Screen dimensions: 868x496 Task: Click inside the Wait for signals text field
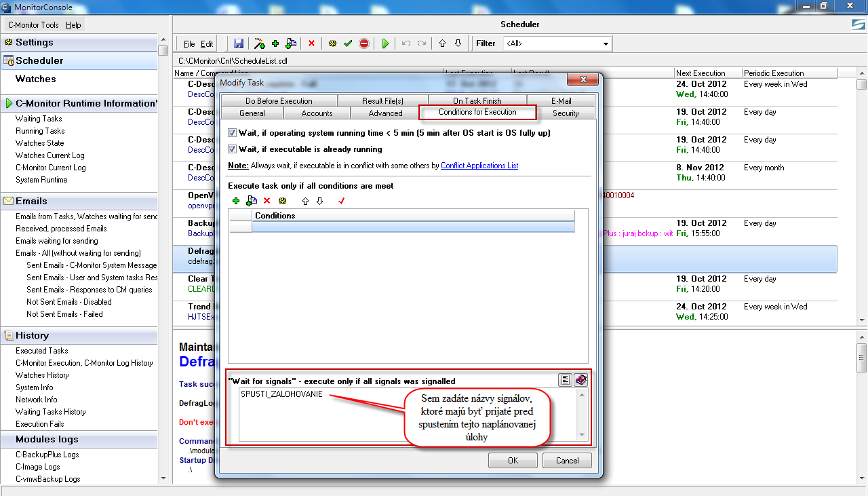click(x=408, y=415)
